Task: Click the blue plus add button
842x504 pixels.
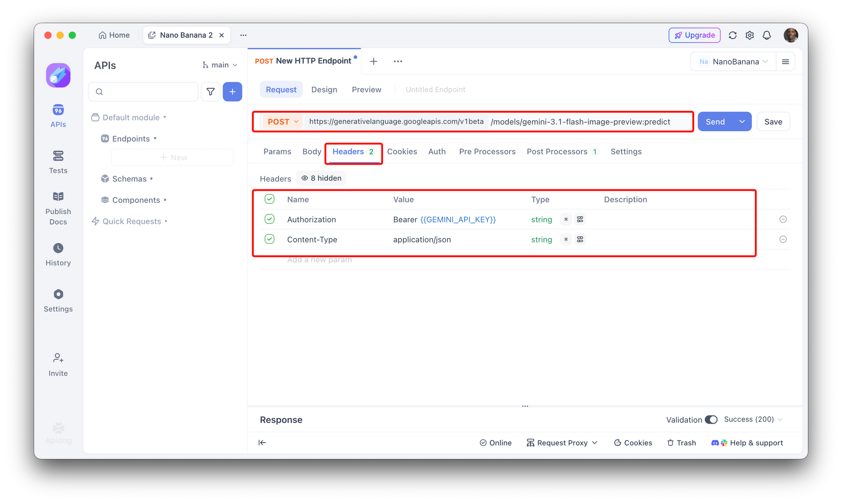Action: point(232,92)
